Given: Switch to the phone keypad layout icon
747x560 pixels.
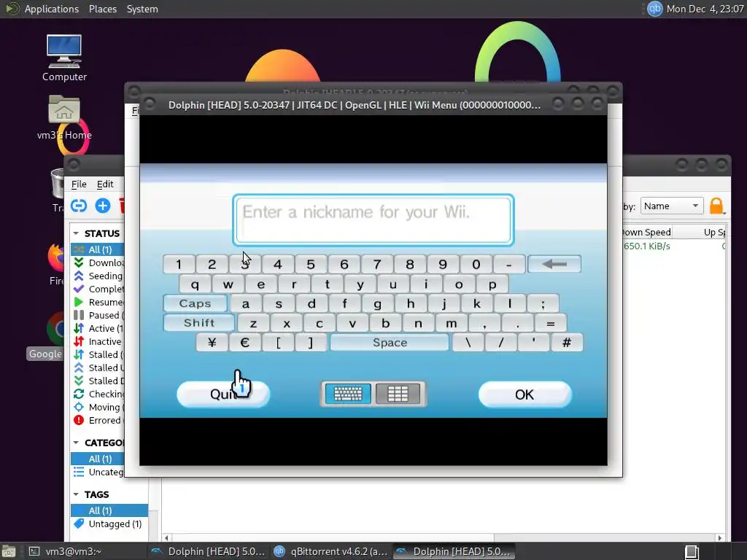Looking at the screenshot, I should [398, 394].
